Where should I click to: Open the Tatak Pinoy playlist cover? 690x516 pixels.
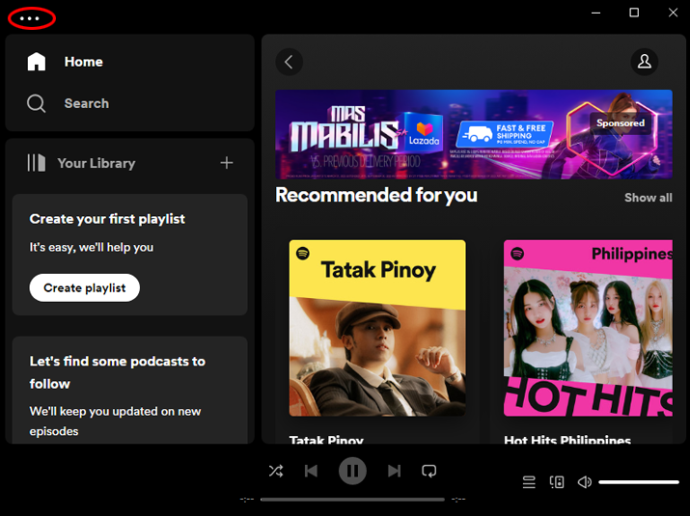coord(377,328)
